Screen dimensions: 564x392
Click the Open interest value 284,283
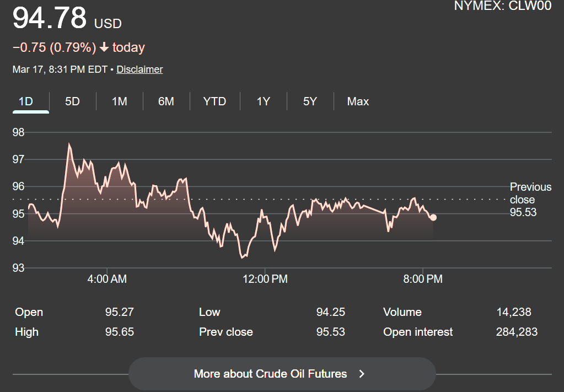517,332
